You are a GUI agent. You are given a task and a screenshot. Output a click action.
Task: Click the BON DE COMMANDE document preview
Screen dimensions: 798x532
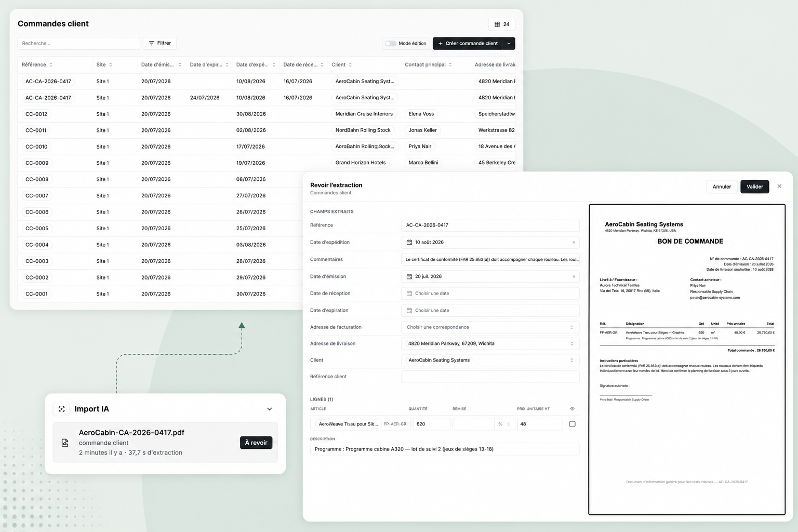pos(687,360)
